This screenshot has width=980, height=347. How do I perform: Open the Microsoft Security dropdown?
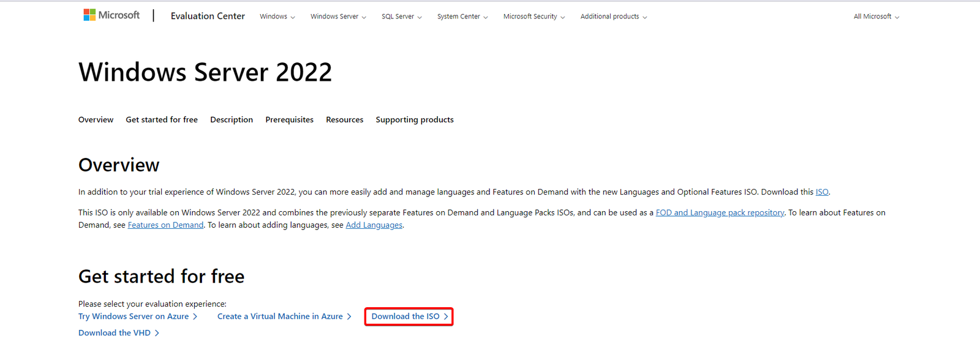(533, 17)
